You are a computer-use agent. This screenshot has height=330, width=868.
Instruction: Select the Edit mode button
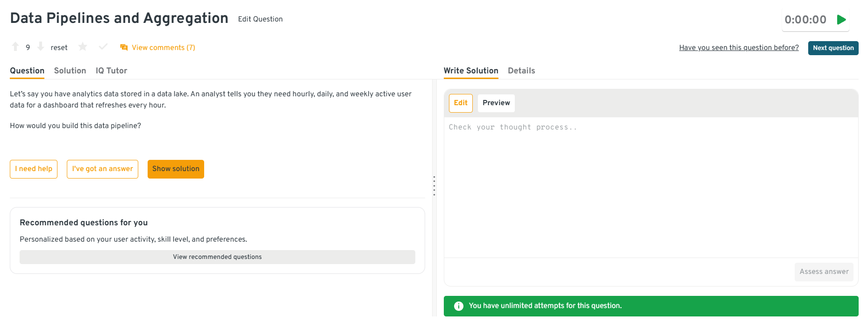(461, 103)
